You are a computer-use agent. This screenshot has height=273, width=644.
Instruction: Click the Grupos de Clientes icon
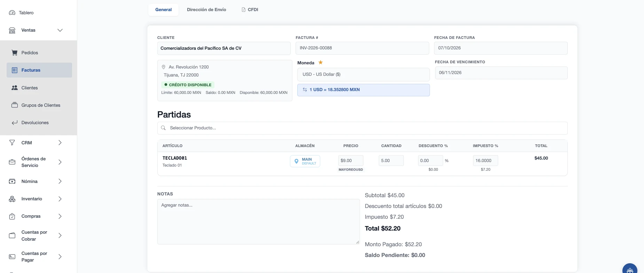pyautogui.click(x=15, y=105)
